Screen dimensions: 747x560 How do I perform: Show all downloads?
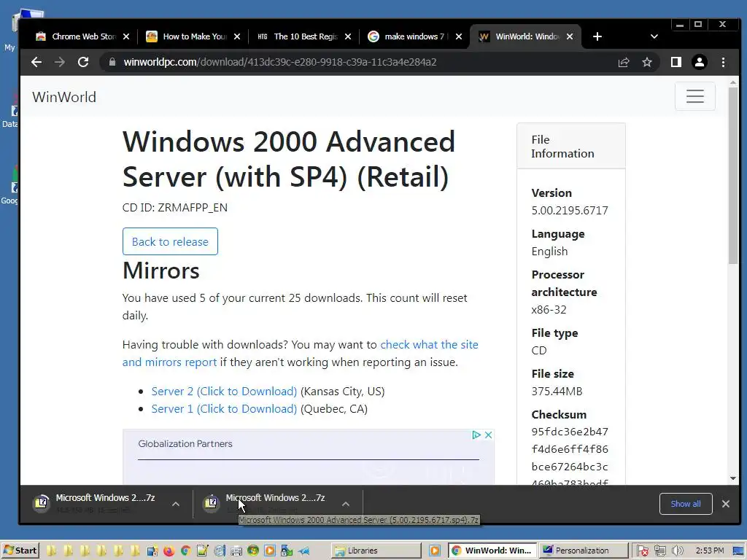tap(686, 504)
